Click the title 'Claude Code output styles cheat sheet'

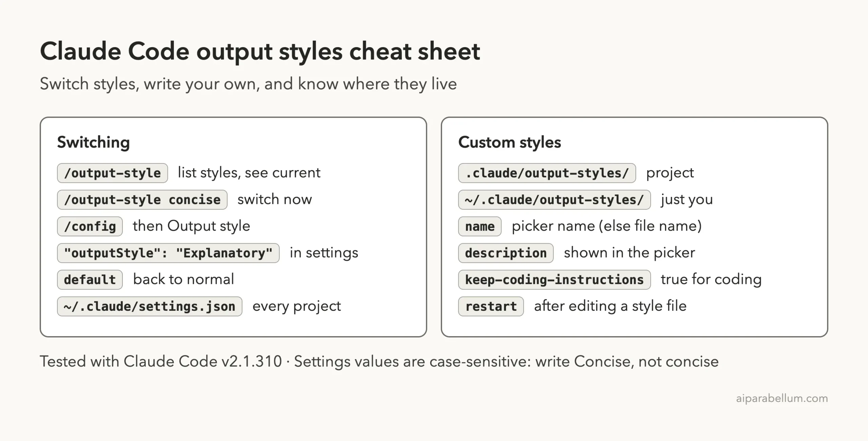tap(260, 52)
